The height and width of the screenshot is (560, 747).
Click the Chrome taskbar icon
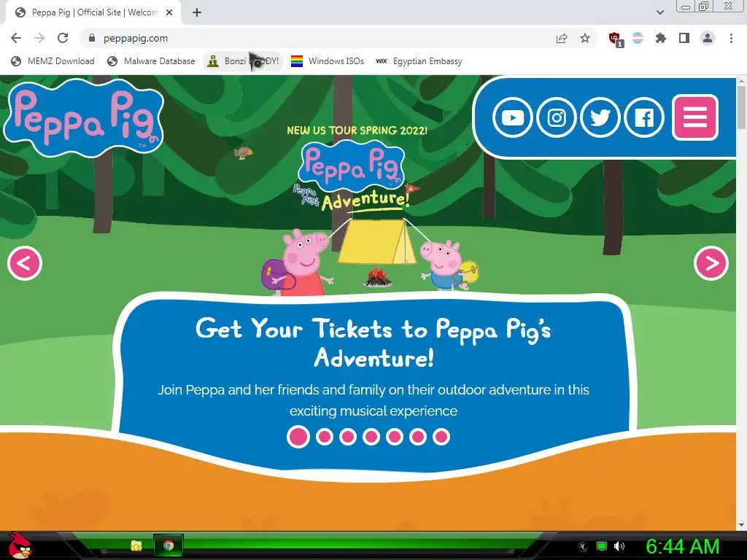click(x=169, y=545)
